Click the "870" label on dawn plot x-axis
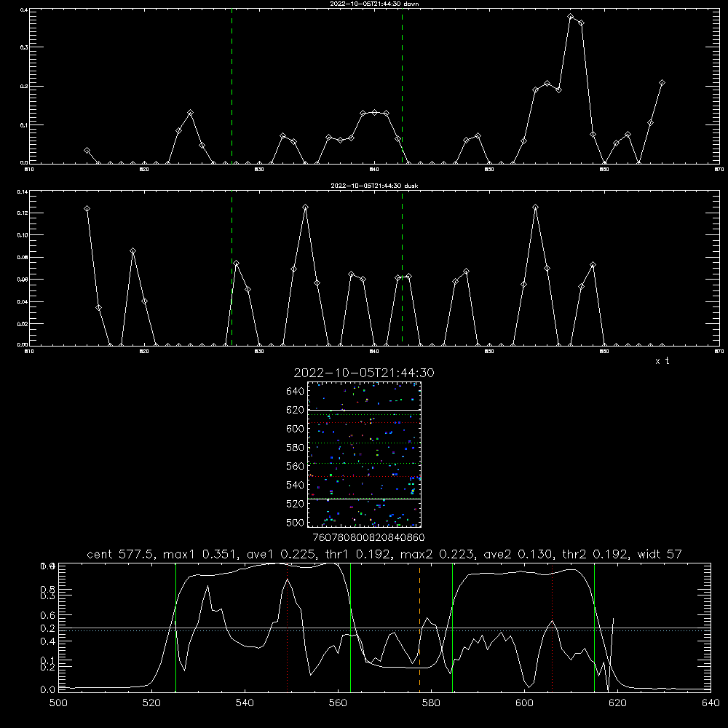The width and height of the screenshot is (728, 728). [719, 170]
